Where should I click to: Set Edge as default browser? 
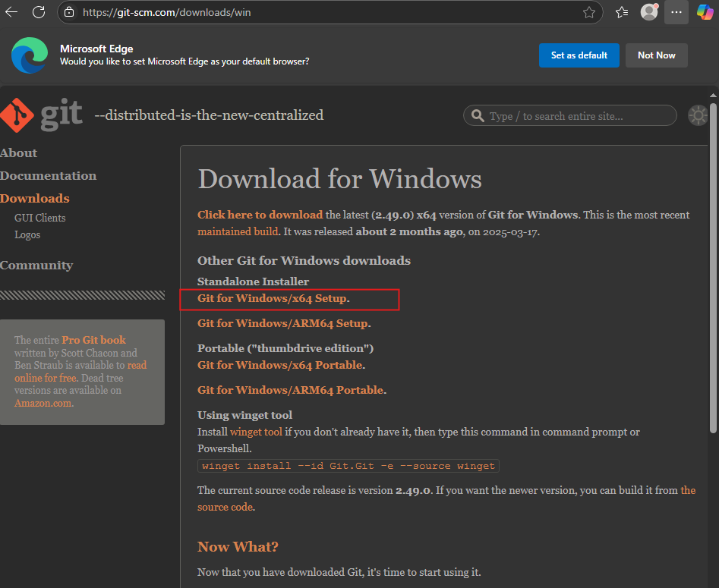[x=579, y=55]
